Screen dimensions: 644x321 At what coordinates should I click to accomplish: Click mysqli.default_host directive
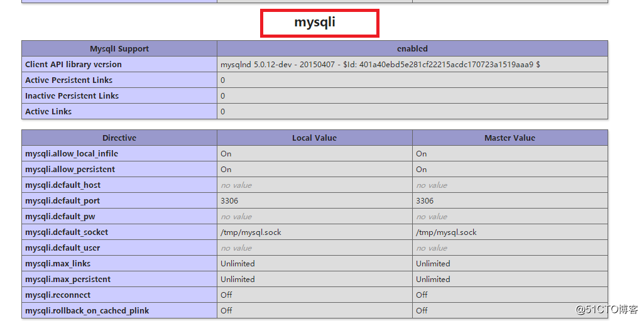pyautogui.click(x=63, y=185)
